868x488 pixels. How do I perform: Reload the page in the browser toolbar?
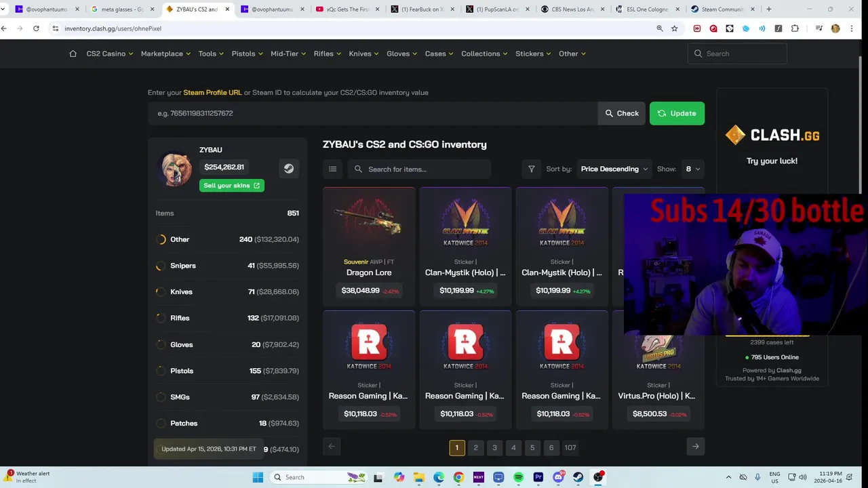36,28
